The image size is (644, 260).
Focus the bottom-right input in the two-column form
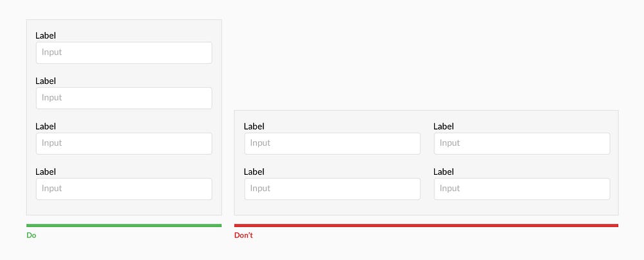522,189
